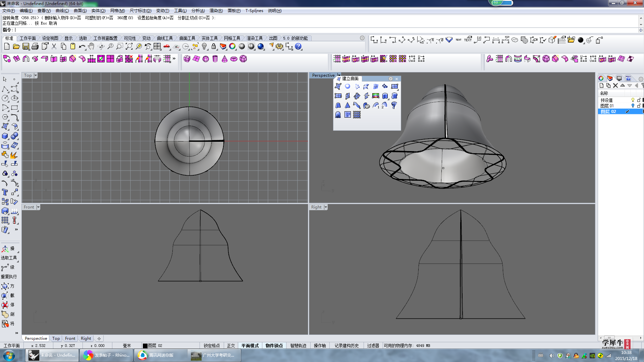Click the pink T-Splines box primitive icon

187,59
